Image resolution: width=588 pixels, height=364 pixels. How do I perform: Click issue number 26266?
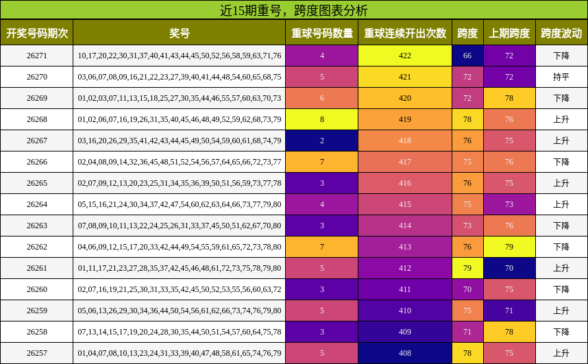(x=37, y=162)
